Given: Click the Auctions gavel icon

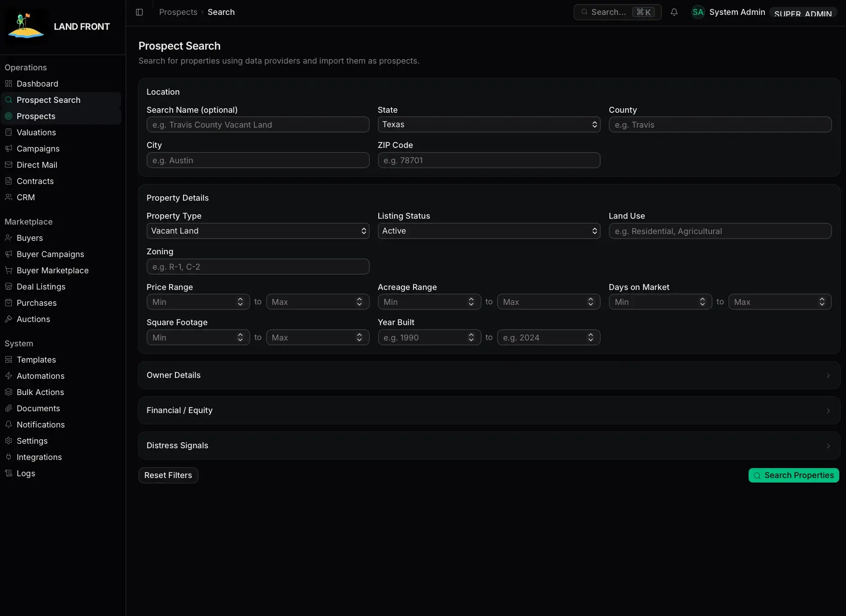Looking at the screenshot, I should pyautogui.click(x=9, y=319).
